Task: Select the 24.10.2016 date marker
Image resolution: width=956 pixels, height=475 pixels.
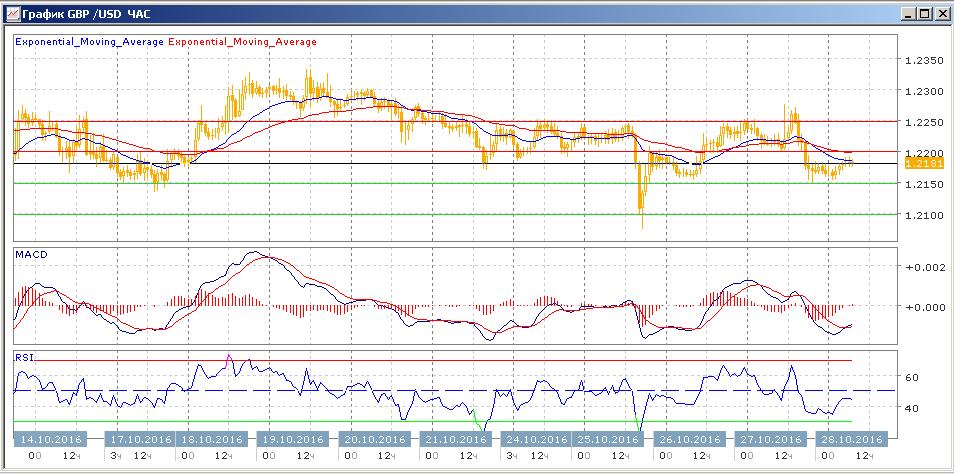Action: [538, 439]
